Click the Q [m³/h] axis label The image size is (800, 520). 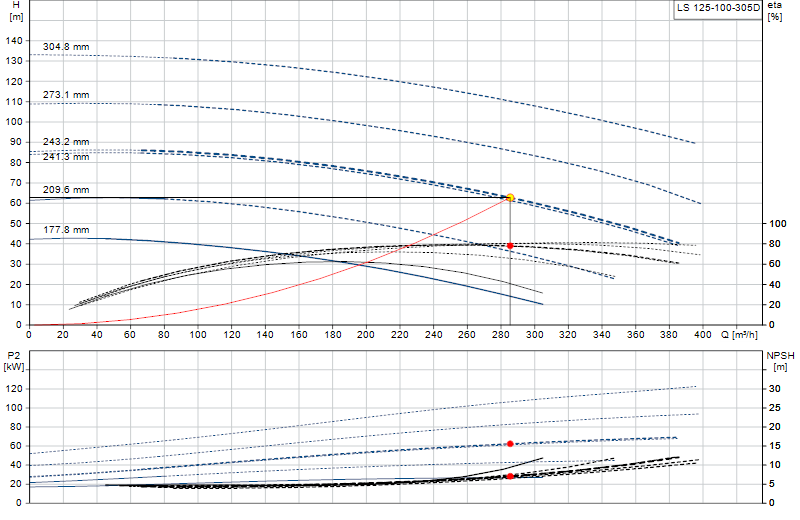pos(739,335)
